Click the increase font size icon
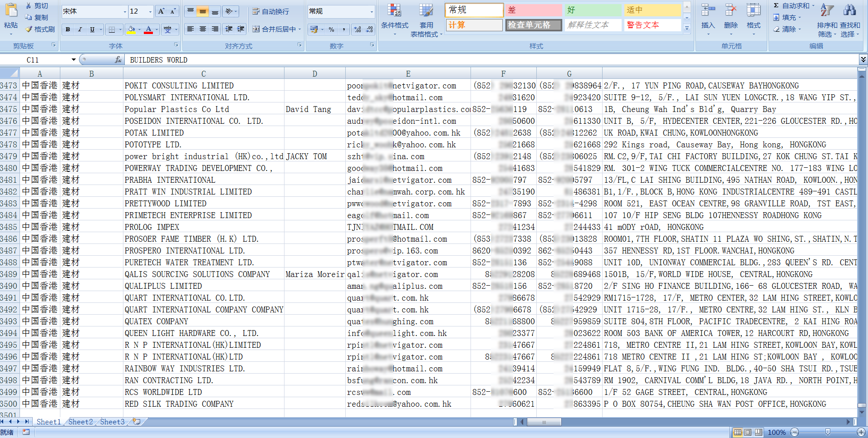 coord(161,11)
